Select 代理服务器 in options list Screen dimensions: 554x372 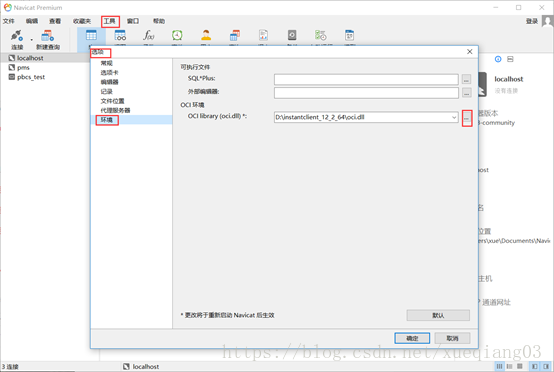[115, 110]
